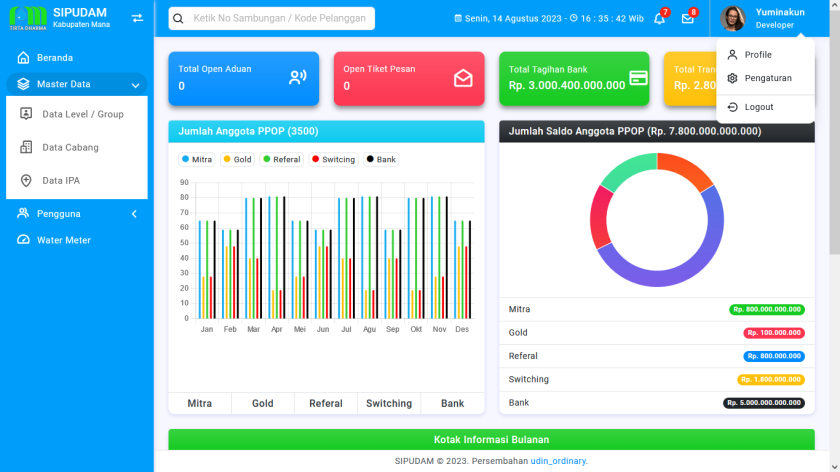Click the Total Tagihan Bank card icon
Screen dimensions: 840x472
coord(638,78)
